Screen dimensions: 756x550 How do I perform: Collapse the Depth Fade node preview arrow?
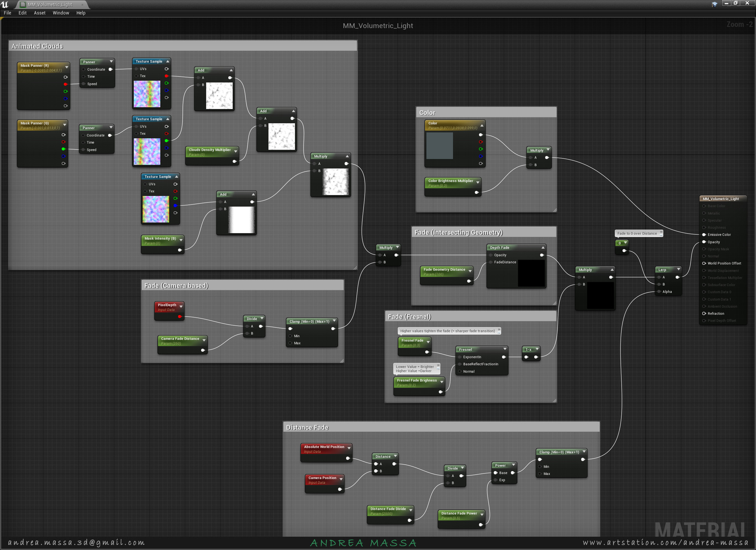543,248
